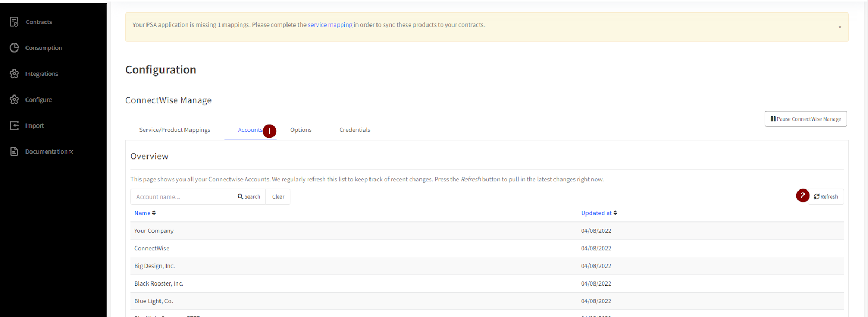Focus the Account name search field

(181, 196)
